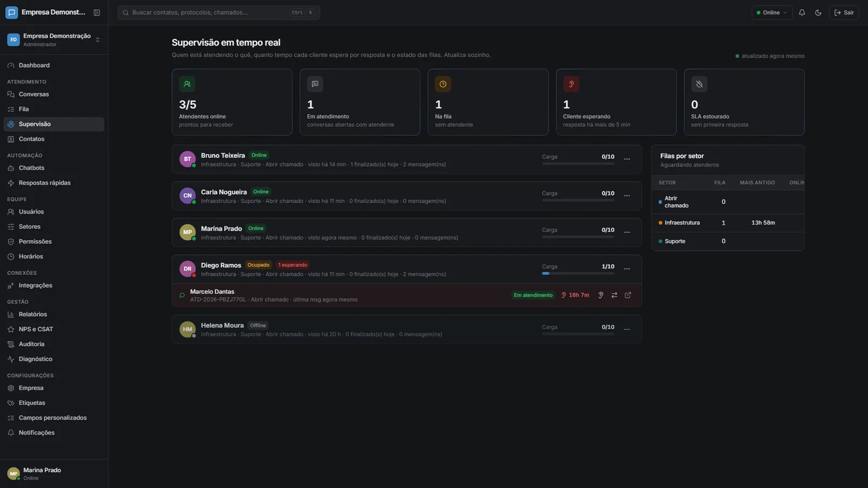868x488 pixels.
Task: Click the Sair logout button
Action: coord(844,12)
